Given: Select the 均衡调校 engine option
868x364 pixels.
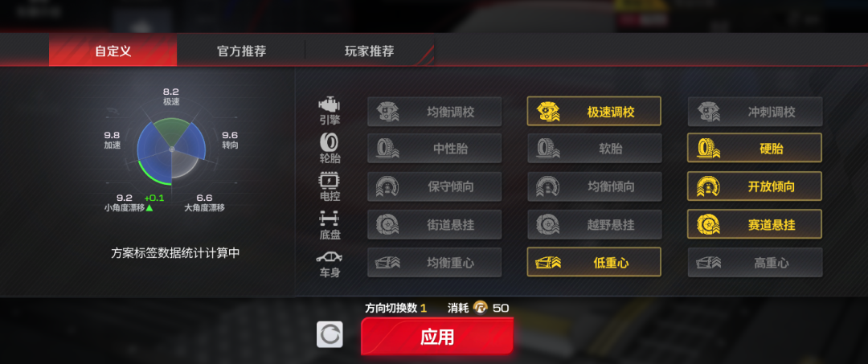Looking at the screenshot, I should 435,112.
